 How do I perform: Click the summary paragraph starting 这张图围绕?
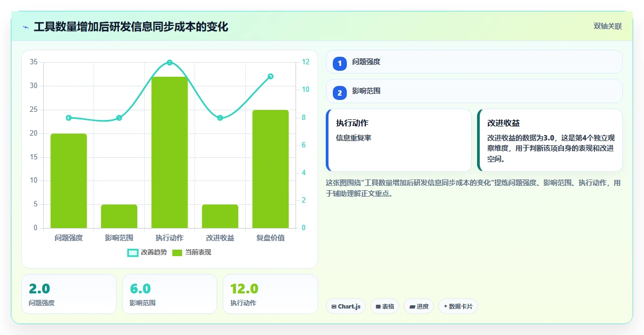pos(473,188)
